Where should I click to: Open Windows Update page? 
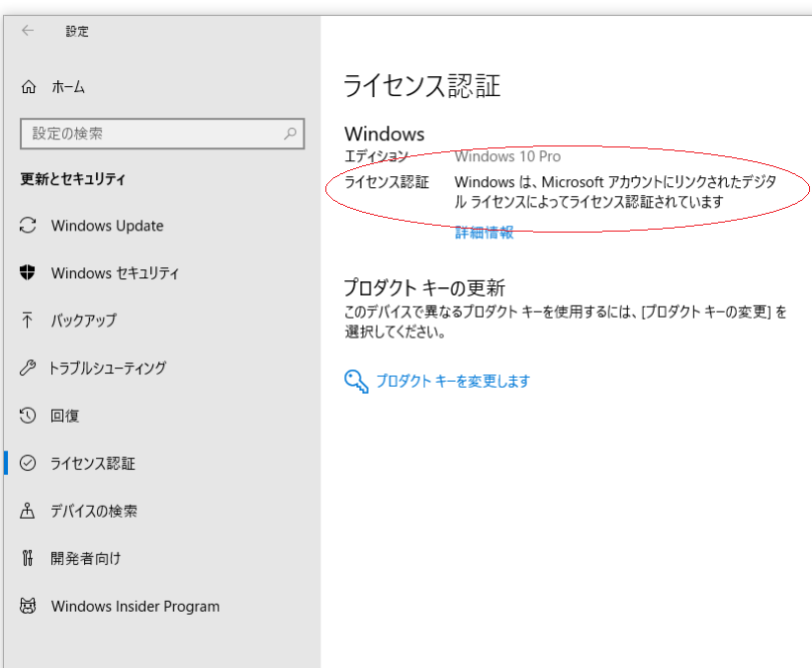click(x=107, y=226)
